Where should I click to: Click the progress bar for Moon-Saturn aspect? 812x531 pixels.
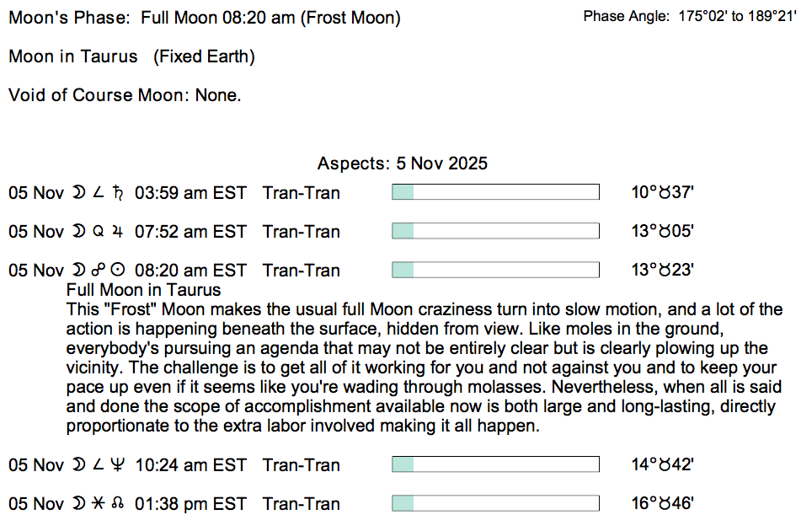coord(495,193)
